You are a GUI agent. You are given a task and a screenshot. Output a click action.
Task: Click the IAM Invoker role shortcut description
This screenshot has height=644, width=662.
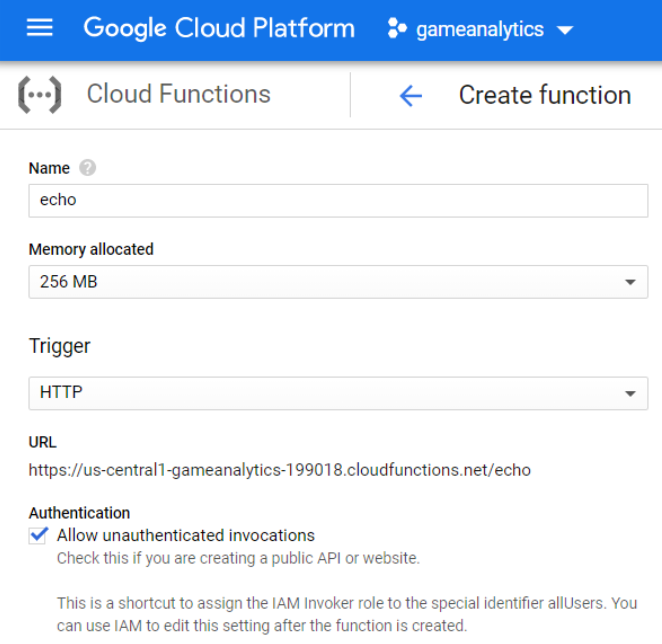click(347, 614)
